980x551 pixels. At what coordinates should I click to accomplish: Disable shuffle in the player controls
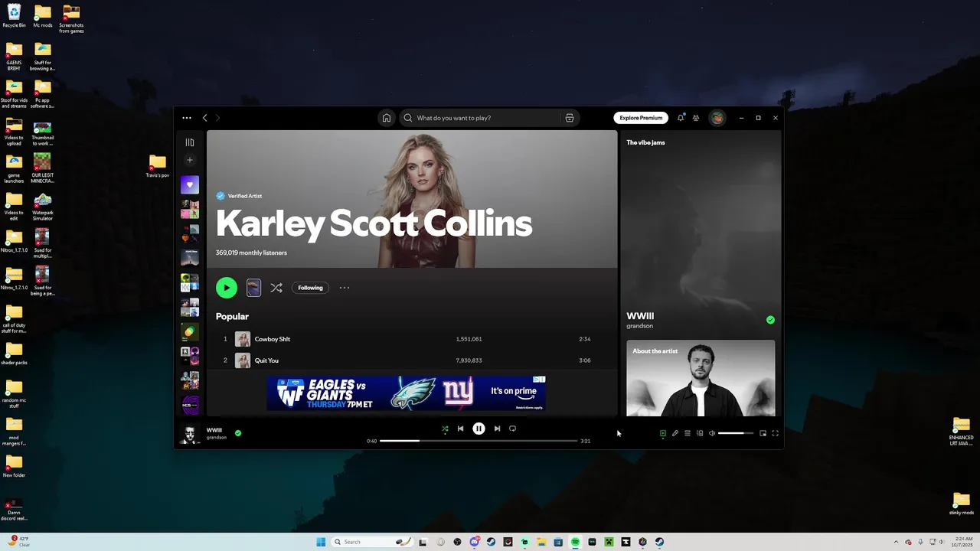tap(445, 429)
